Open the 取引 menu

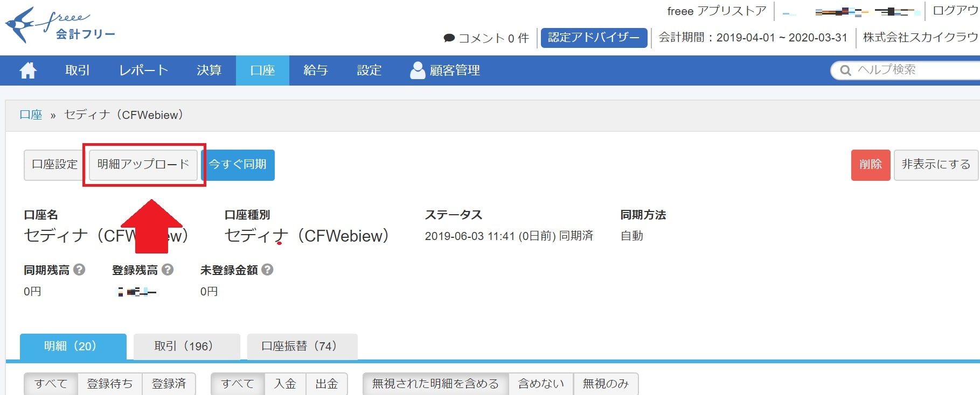[78, 70]
